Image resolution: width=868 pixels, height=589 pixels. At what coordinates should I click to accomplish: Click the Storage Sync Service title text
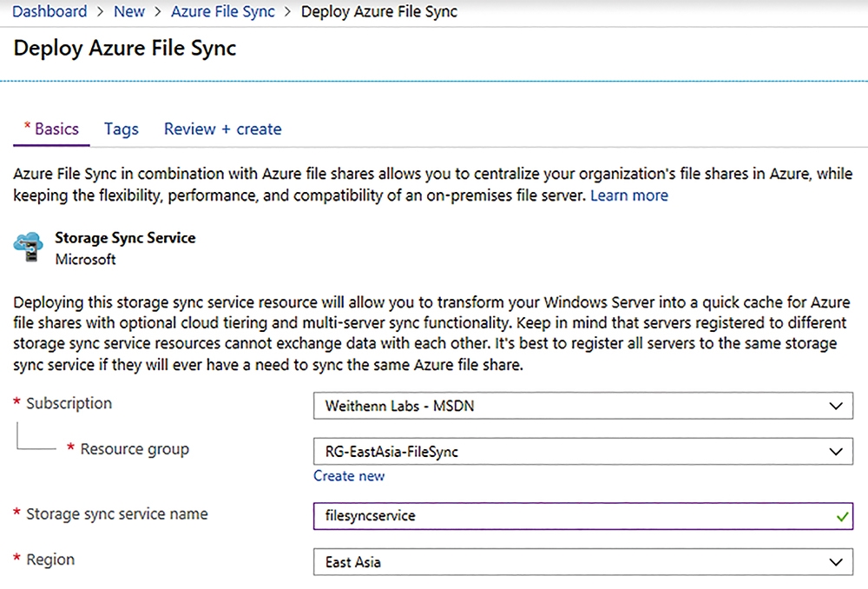click(125, 238)
